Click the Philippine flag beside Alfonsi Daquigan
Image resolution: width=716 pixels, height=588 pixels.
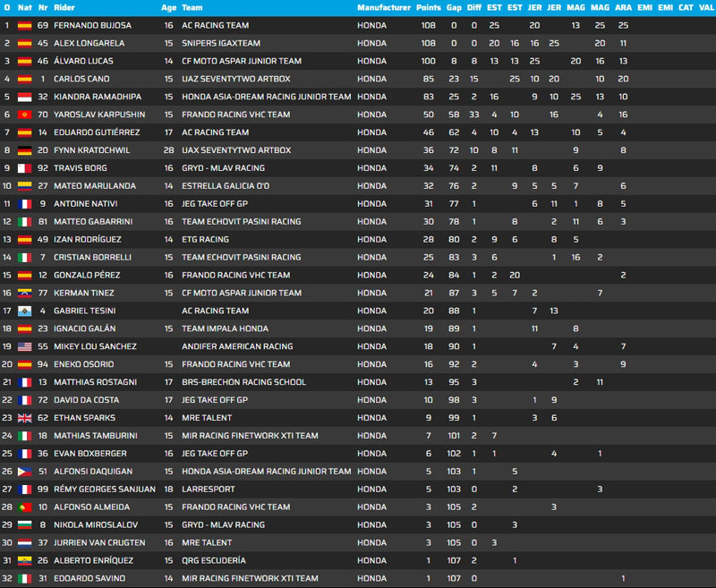[25, 471]
